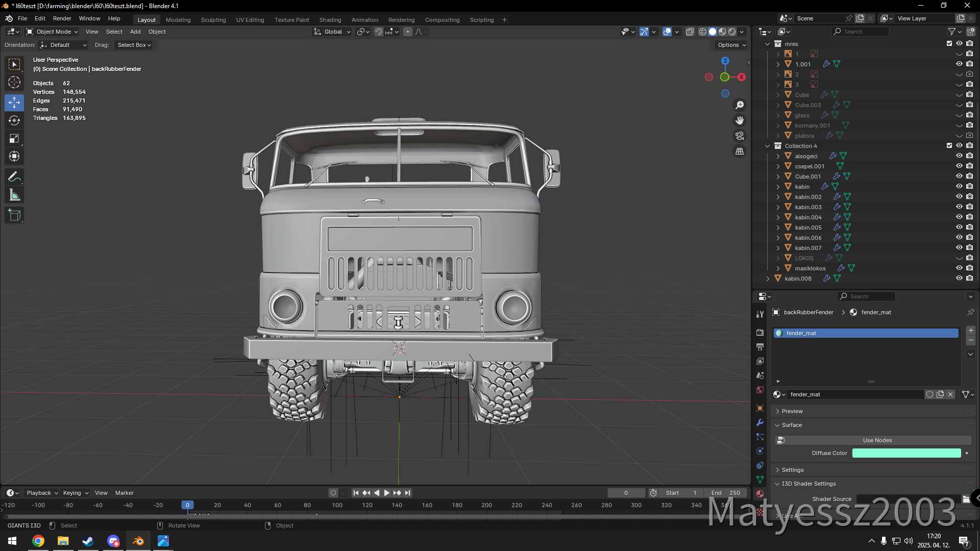The image size is (980, 551).
Task: Switch to the Shading workspace tab
Action: click(330, 20)
